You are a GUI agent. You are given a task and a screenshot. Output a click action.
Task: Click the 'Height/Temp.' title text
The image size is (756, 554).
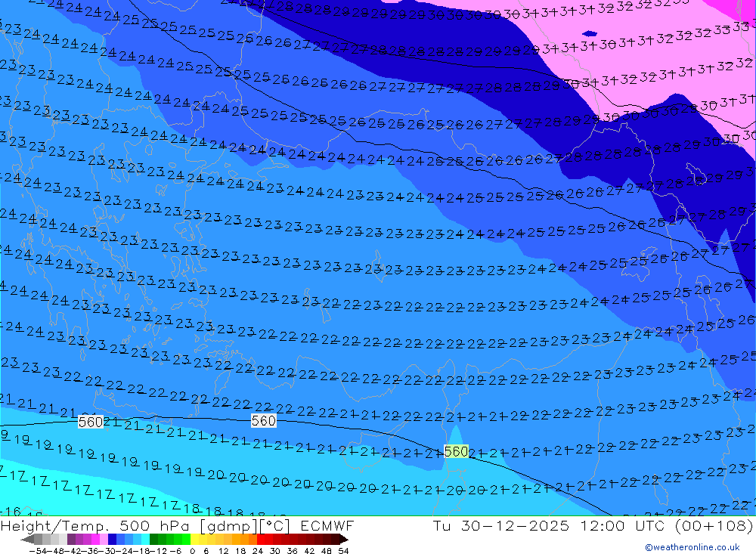tap(56, 526)
